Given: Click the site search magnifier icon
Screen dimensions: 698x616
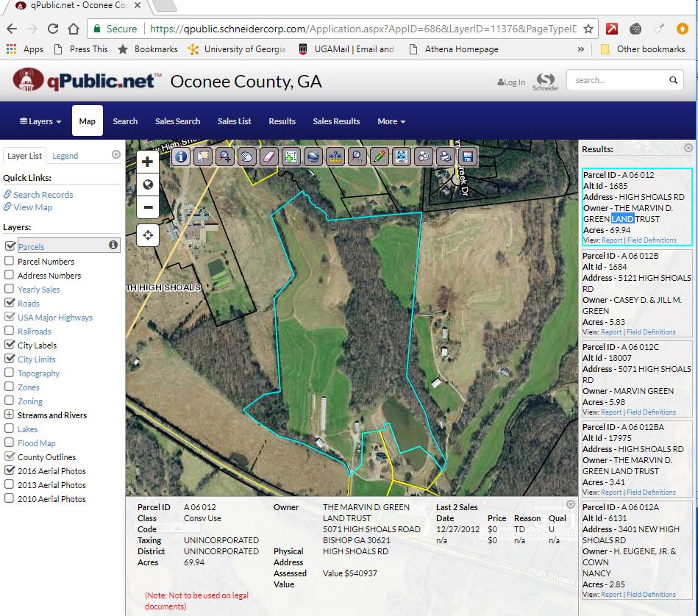Looking at the screenshot, I should pyautogui.click(x=673, y=80).
